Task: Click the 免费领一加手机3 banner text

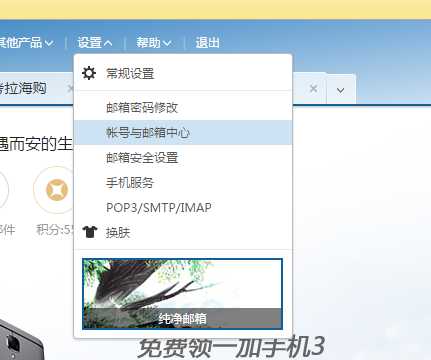Action: (231, 347)
